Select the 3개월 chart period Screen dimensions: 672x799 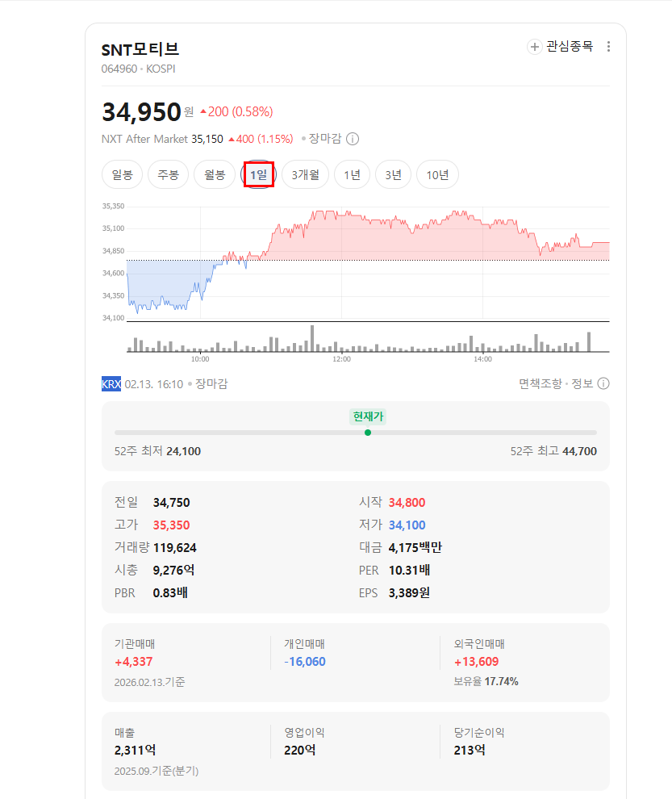coord(305,175)
